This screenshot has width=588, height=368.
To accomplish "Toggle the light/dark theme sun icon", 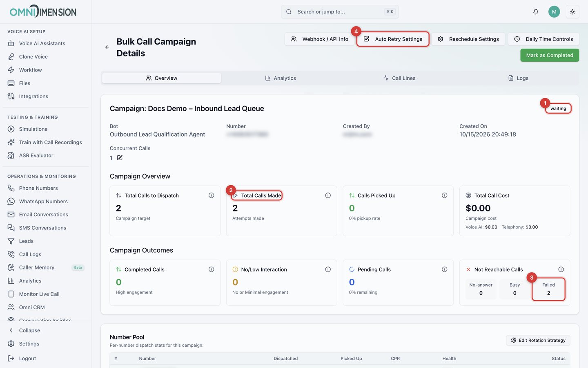I will pos(572,12).
